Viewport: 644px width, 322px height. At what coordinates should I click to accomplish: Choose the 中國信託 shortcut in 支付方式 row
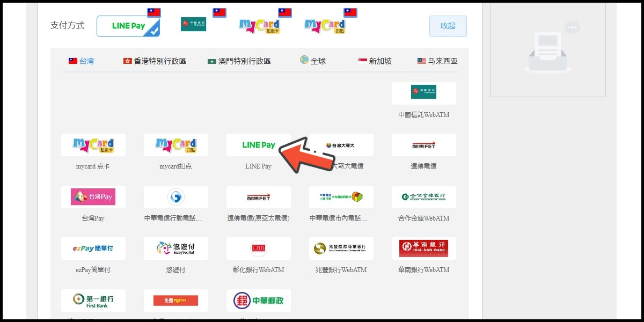coord(193,24)
